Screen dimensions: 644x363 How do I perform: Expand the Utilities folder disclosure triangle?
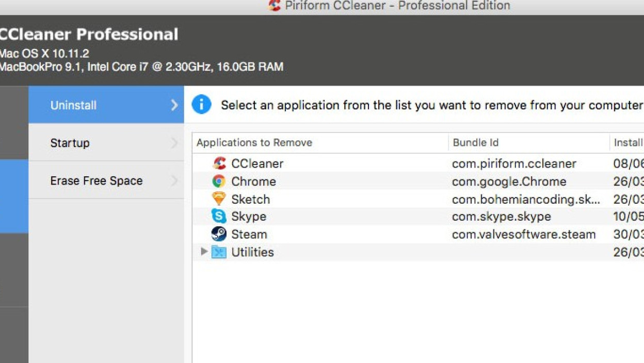point(204,251)
